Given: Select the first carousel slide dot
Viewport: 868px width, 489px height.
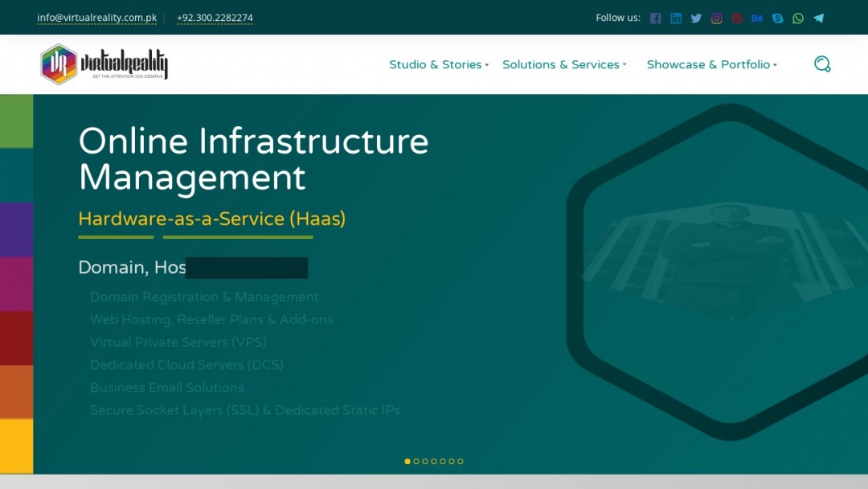Looking at the screenshot, I should [x=407, y=461].
